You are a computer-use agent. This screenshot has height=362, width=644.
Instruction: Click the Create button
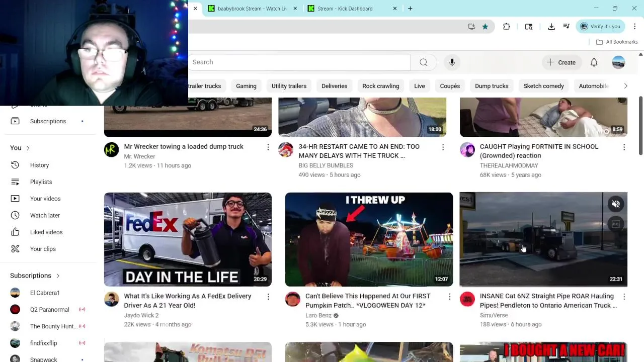point(561,62)
